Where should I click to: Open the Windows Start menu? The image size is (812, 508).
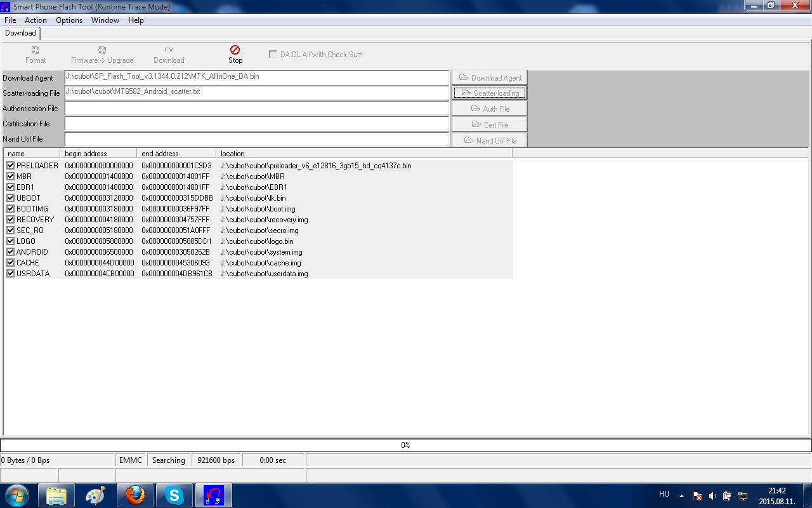[17, 495]
